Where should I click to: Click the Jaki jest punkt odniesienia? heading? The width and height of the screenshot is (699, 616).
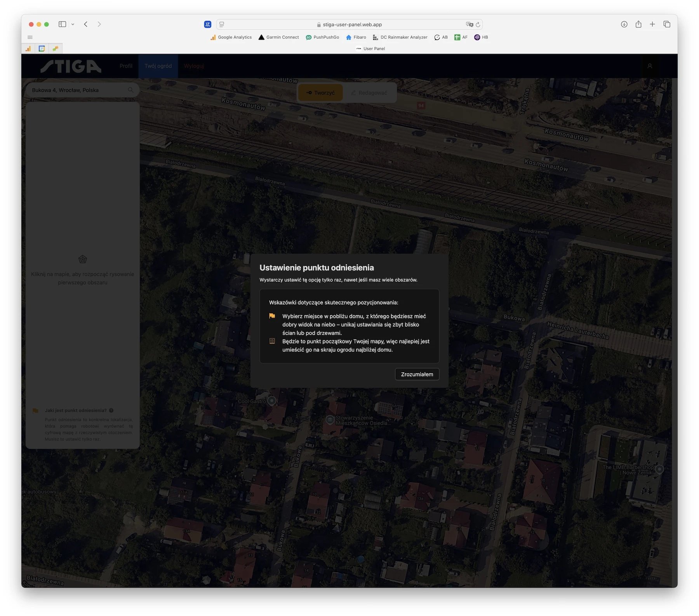[x=76, y=410]
